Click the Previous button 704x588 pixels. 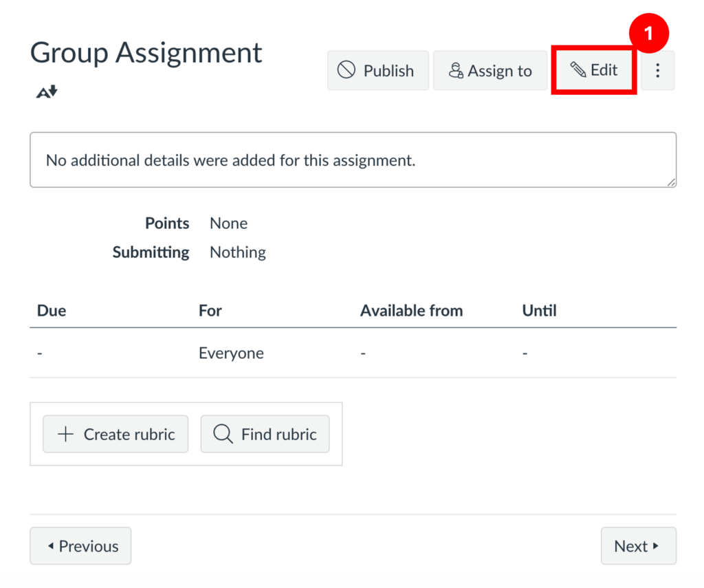(80, 546)
